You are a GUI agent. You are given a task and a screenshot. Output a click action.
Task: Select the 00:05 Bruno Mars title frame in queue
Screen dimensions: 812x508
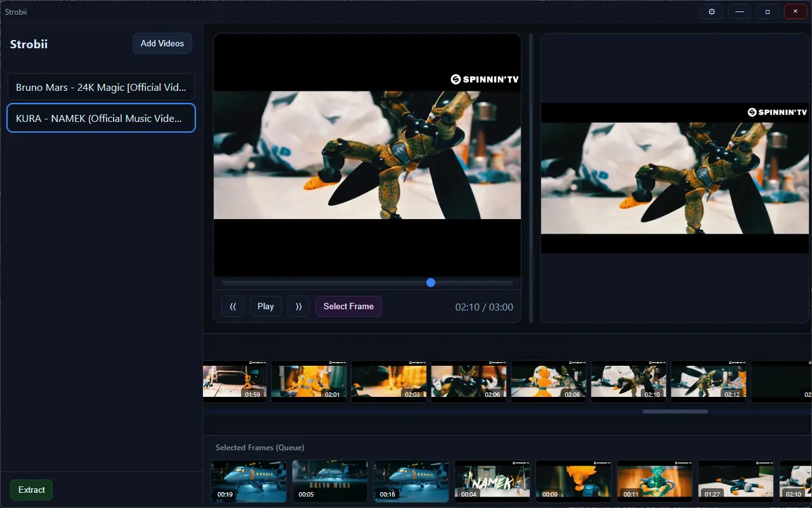330,481
